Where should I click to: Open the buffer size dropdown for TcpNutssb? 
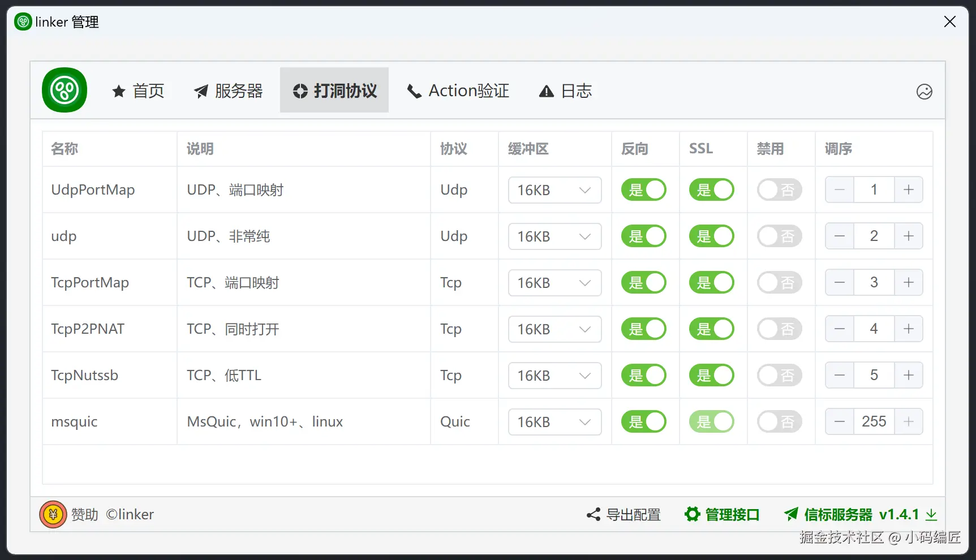pos(554,376)
